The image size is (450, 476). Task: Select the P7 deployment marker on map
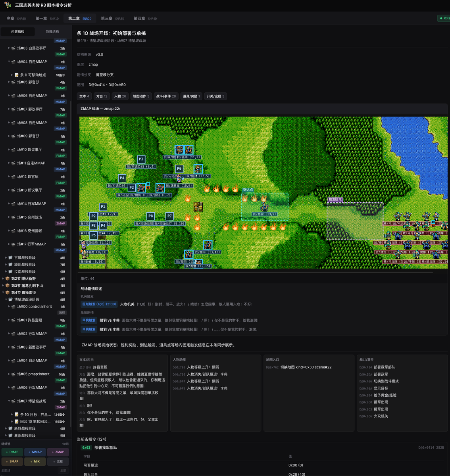coord(169,216)
